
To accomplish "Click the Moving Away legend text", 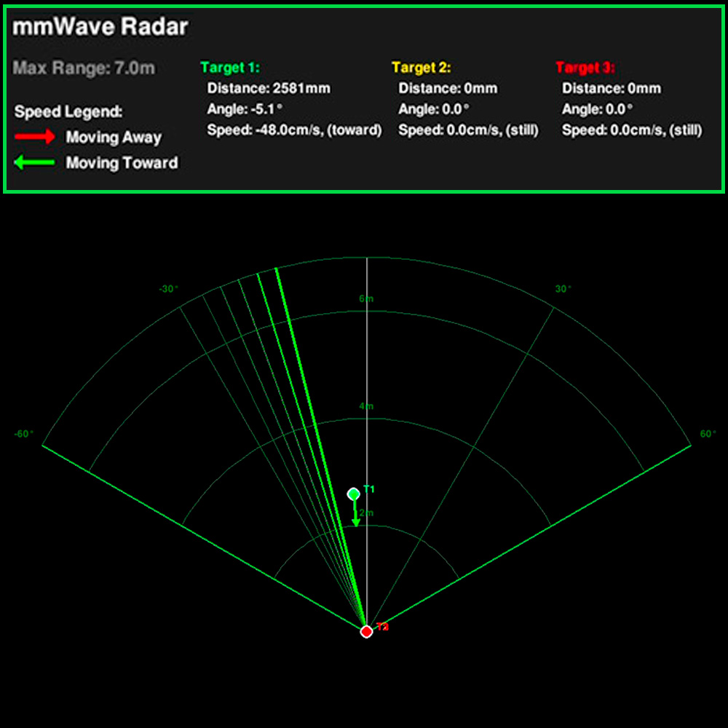I will click(114, 138).
